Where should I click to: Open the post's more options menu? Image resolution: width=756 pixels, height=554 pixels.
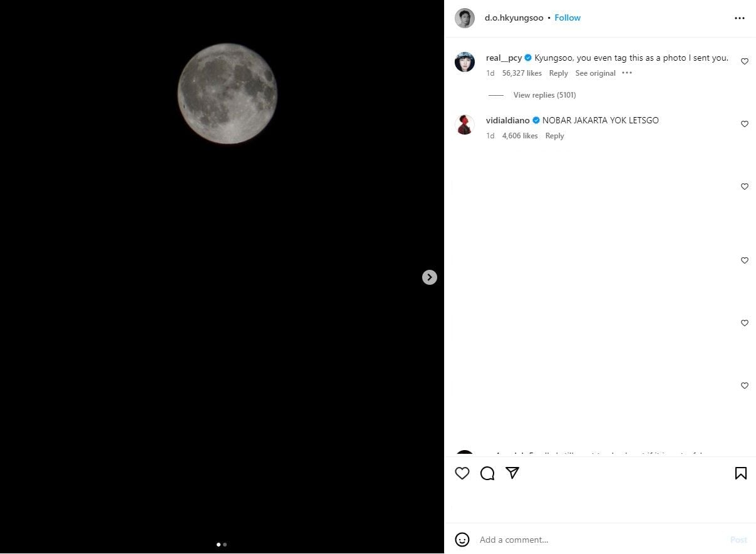740,18
